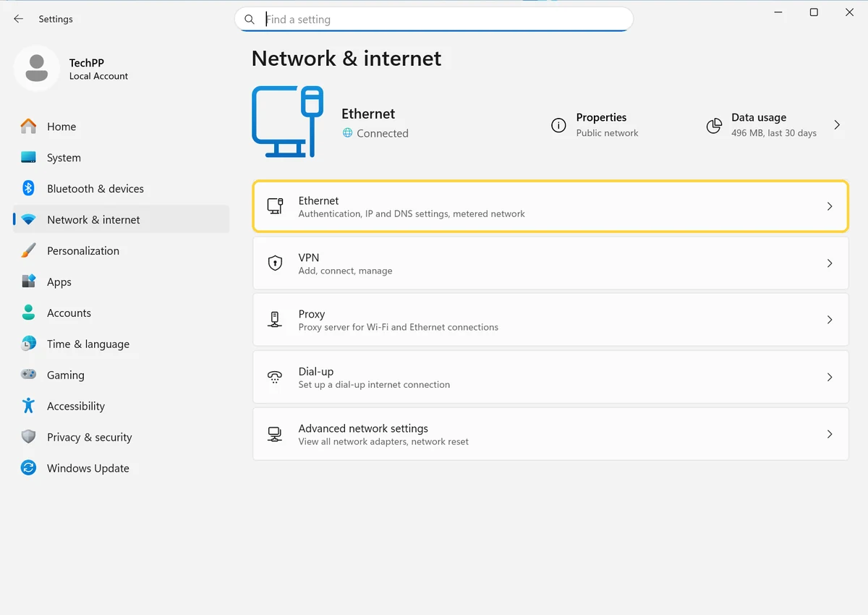Select Accessibility label in sidebar

pos(76,406)
